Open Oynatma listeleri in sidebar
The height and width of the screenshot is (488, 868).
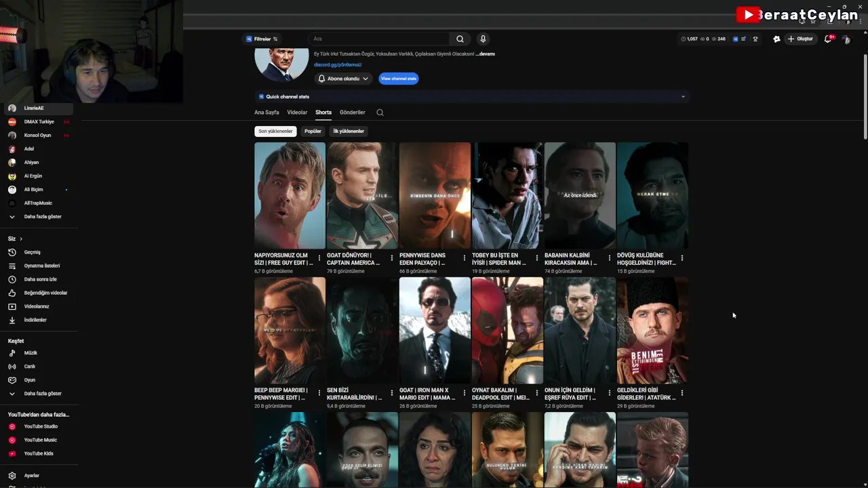tap(41, 266)
